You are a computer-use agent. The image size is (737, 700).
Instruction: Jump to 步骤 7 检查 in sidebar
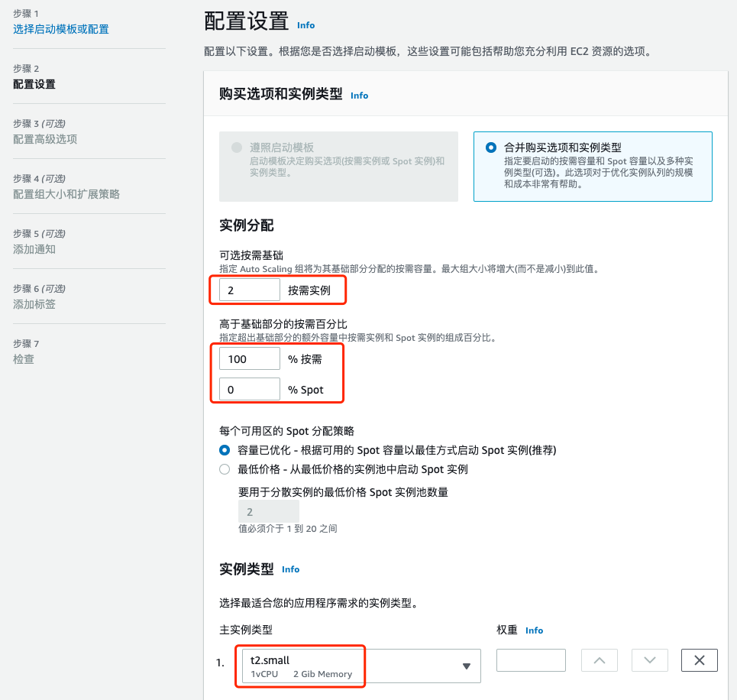coord(24,359)
